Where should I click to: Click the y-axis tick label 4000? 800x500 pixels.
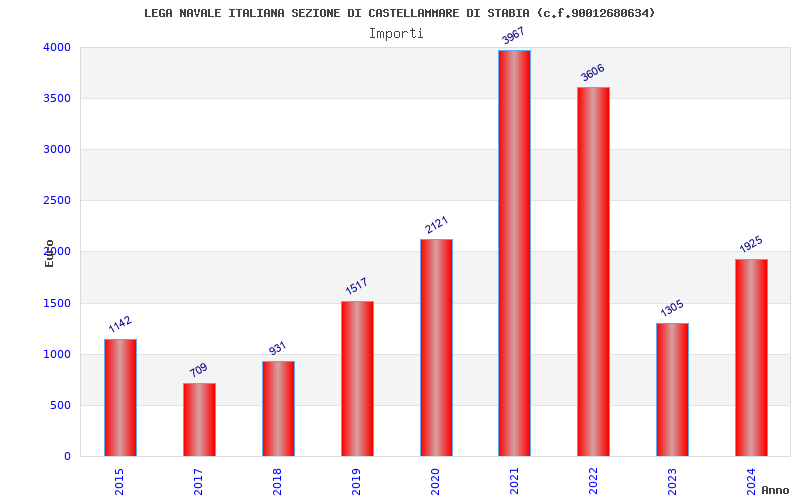57,47
